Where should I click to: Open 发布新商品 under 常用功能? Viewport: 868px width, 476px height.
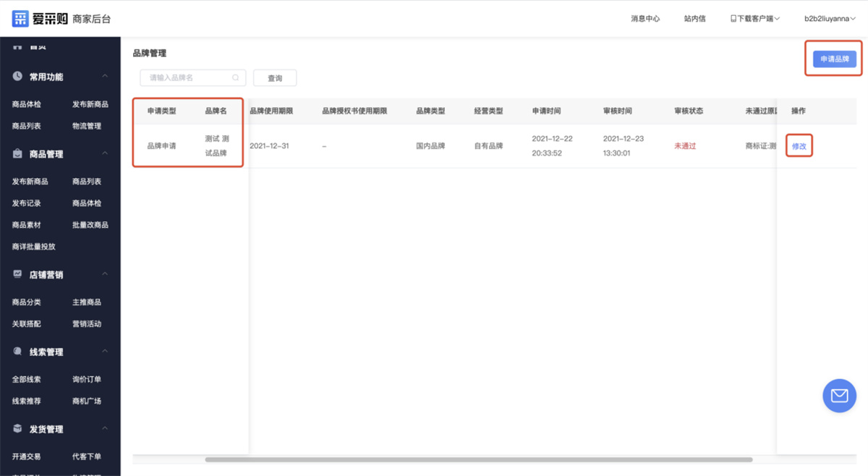[x=90, y=104]
